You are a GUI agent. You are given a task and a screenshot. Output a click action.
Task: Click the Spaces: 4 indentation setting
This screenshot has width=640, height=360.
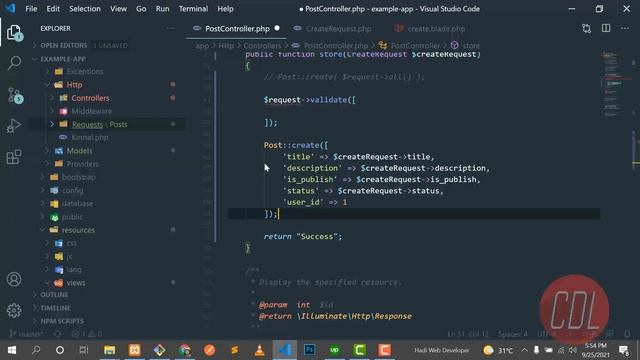(x=513, y=334)
